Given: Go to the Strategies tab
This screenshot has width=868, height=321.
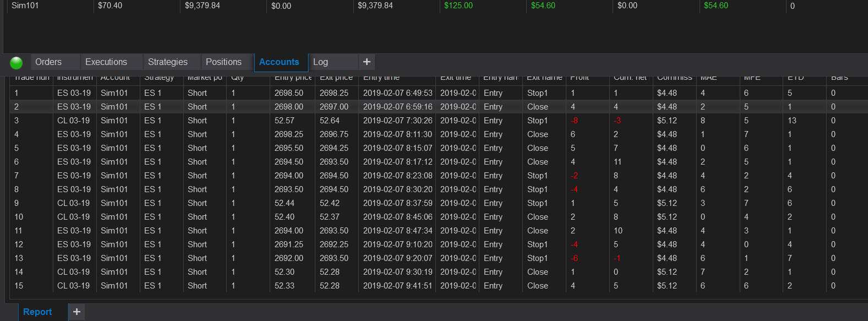Looking at the screenshot, I should tap(168, 62).
